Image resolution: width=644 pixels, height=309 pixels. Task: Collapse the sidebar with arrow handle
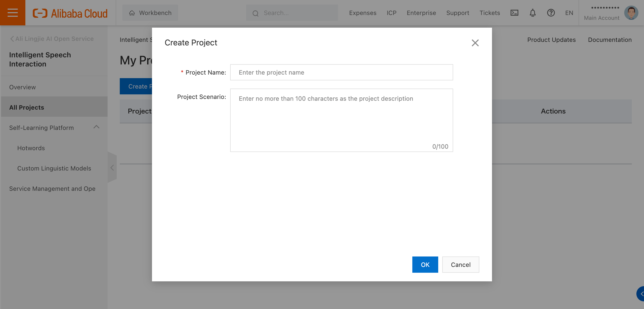[112, 168]
